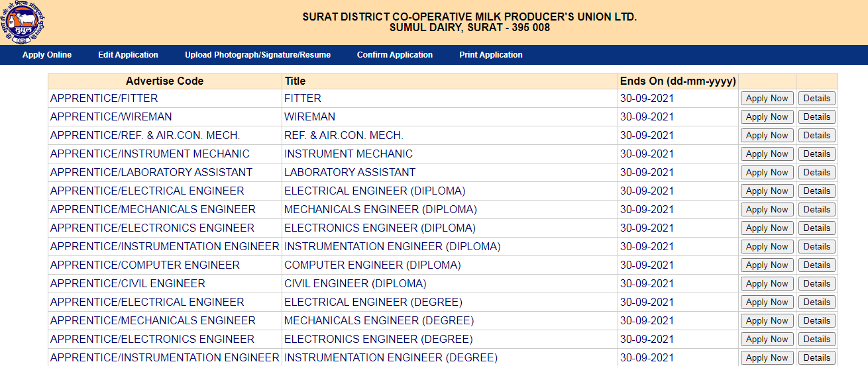Image resolution: width=868 pixels, height=366 pixels.
Task: Apply Now for ELECTRICAL ENGINEER (DEGREE)
Action: 767,302
